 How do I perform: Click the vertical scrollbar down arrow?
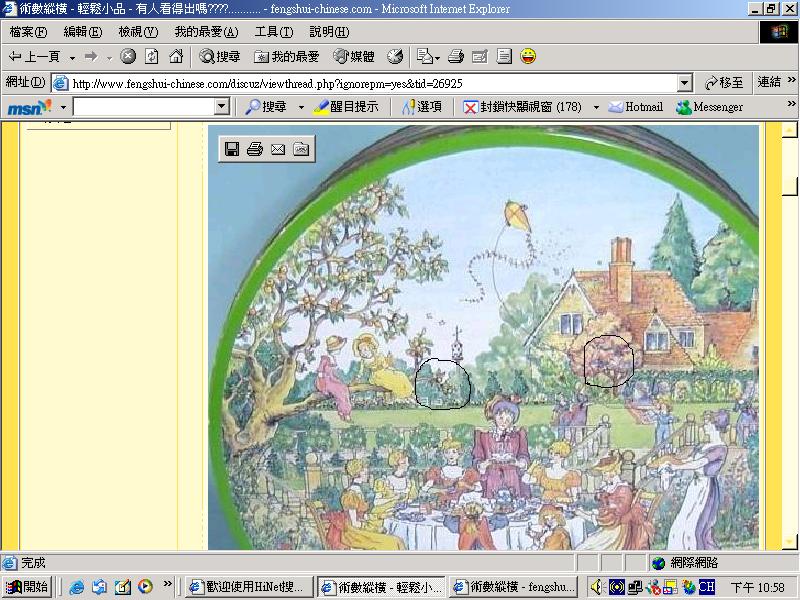[x=790, y=542]
